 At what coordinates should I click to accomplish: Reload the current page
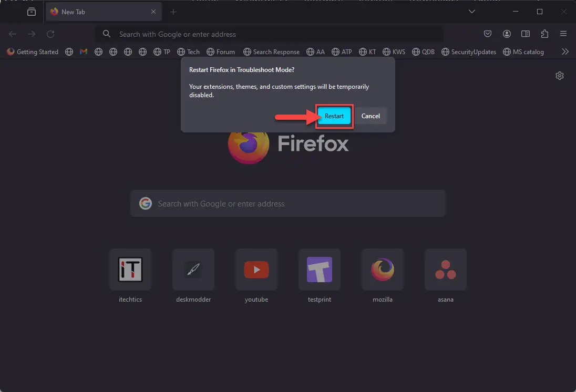coord(50,34)
